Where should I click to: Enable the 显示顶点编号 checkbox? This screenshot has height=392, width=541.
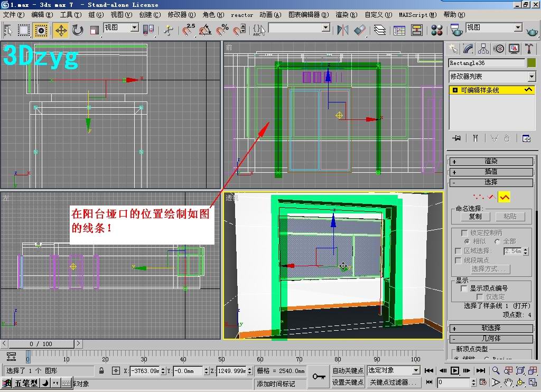coord(464,288)
